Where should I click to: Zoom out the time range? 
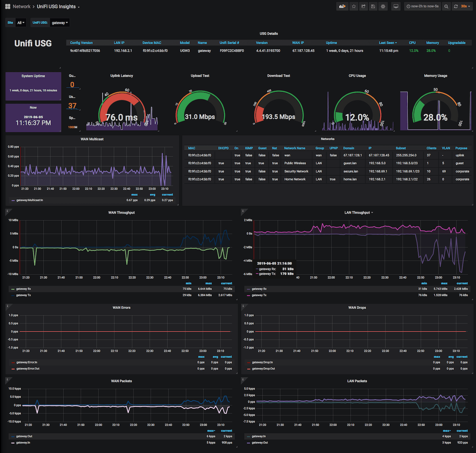[446, 6]
